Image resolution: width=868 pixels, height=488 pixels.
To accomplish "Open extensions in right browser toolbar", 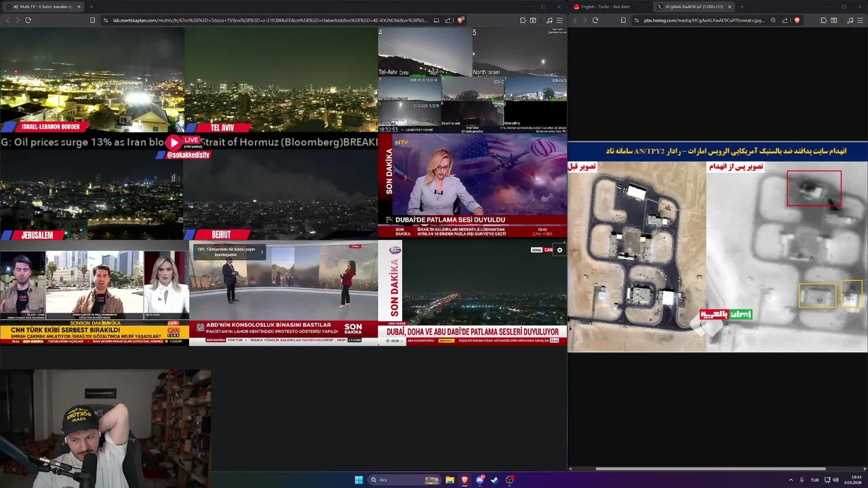I will (x=823, y=20).
